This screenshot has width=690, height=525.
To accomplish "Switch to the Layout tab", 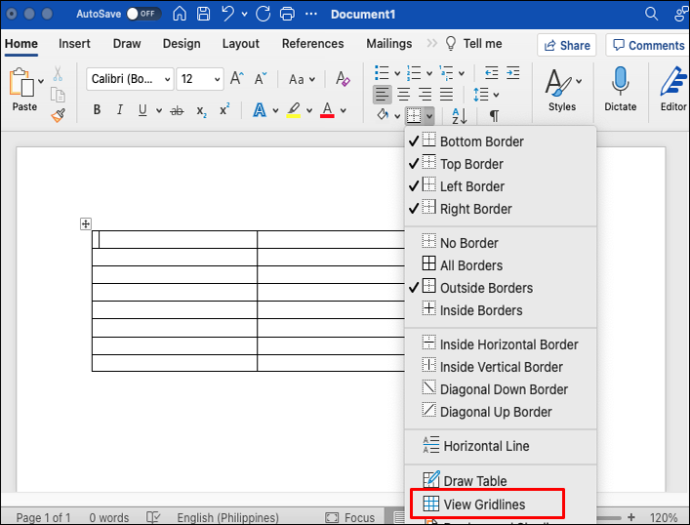I will [x=240, y=44].
